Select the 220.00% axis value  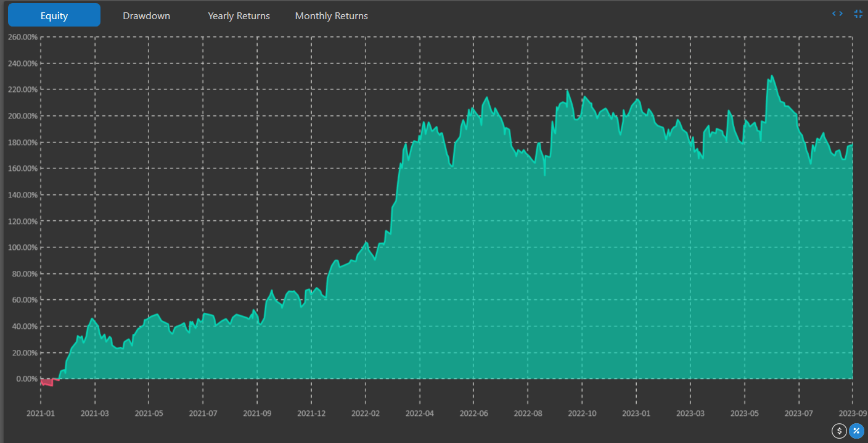[23, 89]
